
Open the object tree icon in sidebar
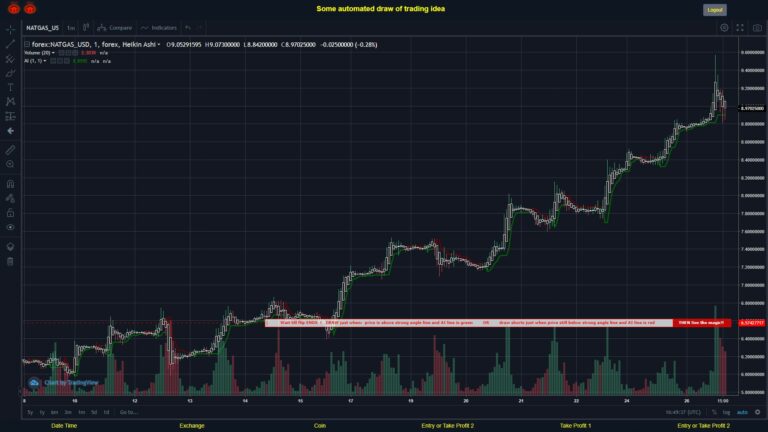(10, 246)
